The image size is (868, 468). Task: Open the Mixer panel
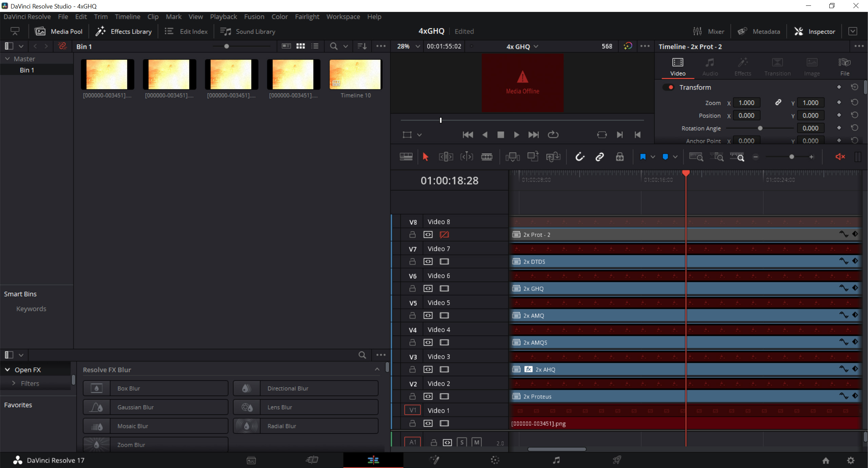tap(708, 32)
